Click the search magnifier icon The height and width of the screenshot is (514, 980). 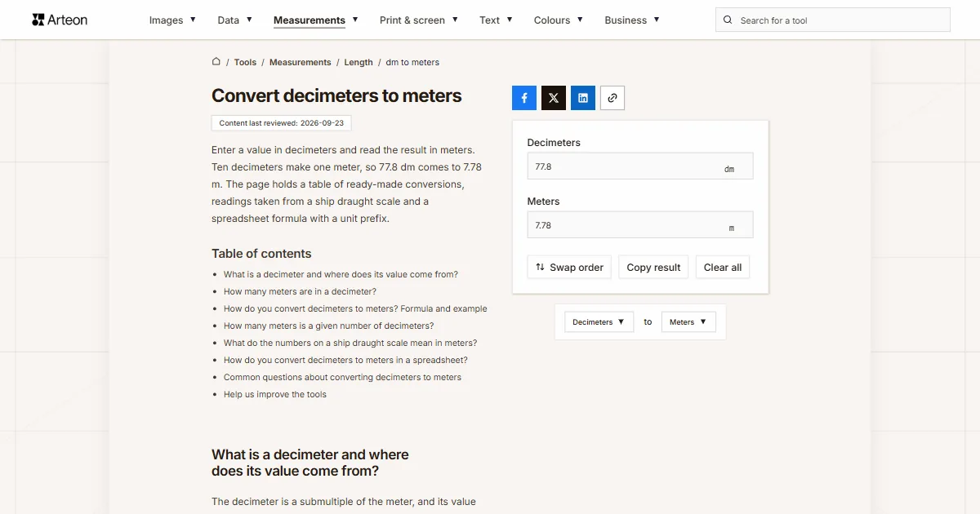(x=728, y=20)
